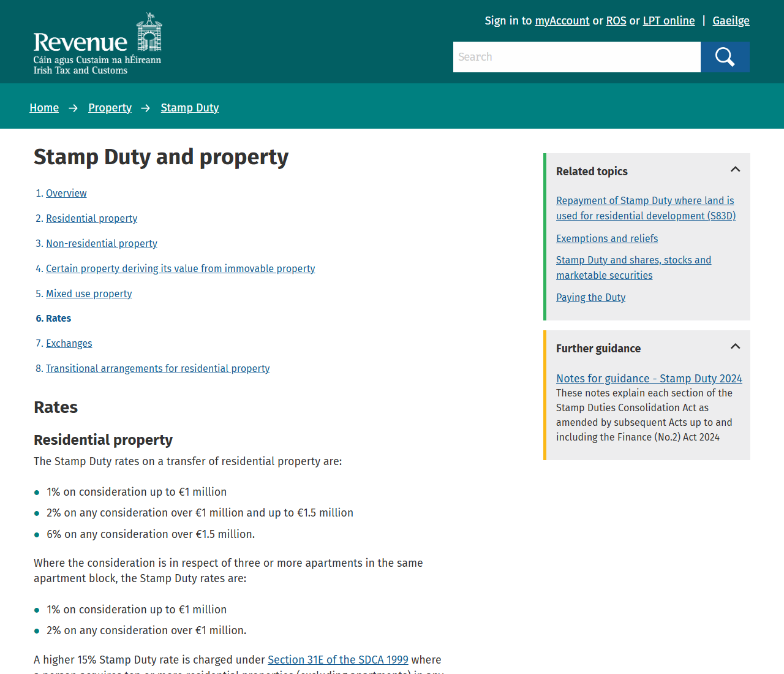The width and height of the screenshot is (784, 674).
Task: Go to Stamp Duty breadcrumb
Action: pyautogui.click(x=190, y=108)
